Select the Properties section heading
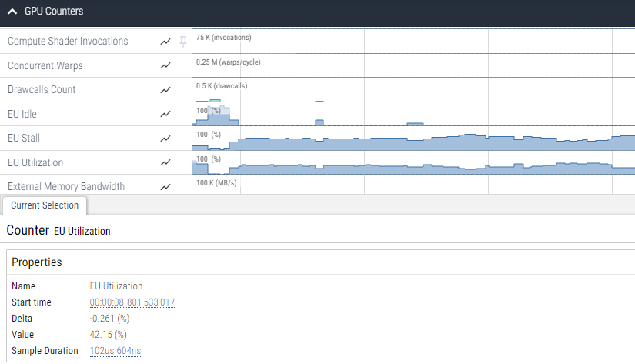This screenshot has height=364, width=635. [x=37, y=262]
